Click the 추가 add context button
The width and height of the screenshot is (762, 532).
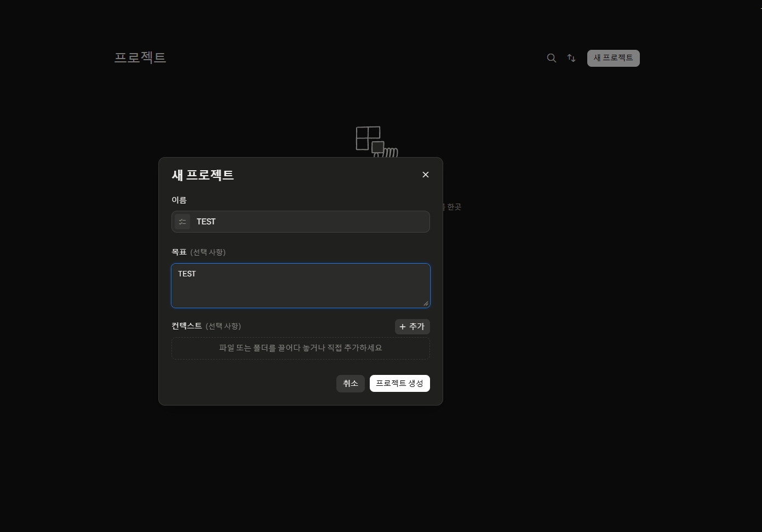(412, 327)
